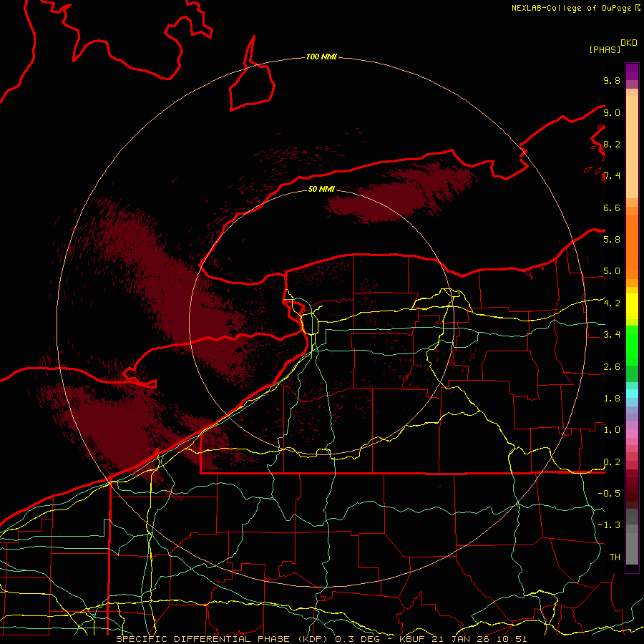Screen dimensions: 644x644
Task: Click the 6.6 scale label
Action: (x=612, y=208)
